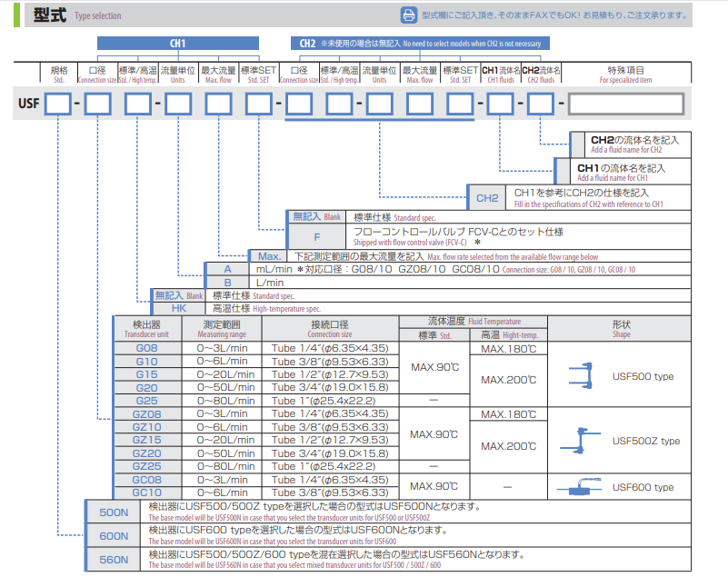Click the B L/min unit option
This screenshot has height=577, width=728.
click(227, 283)
